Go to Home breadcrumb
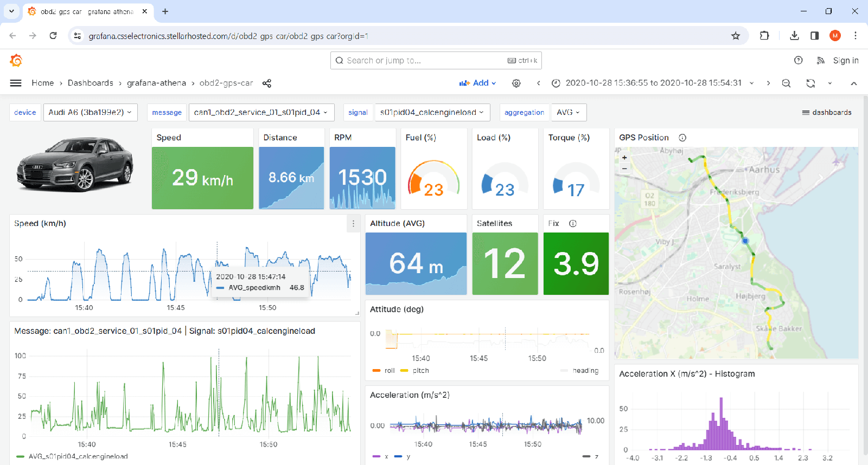 (x=42, y=83)
